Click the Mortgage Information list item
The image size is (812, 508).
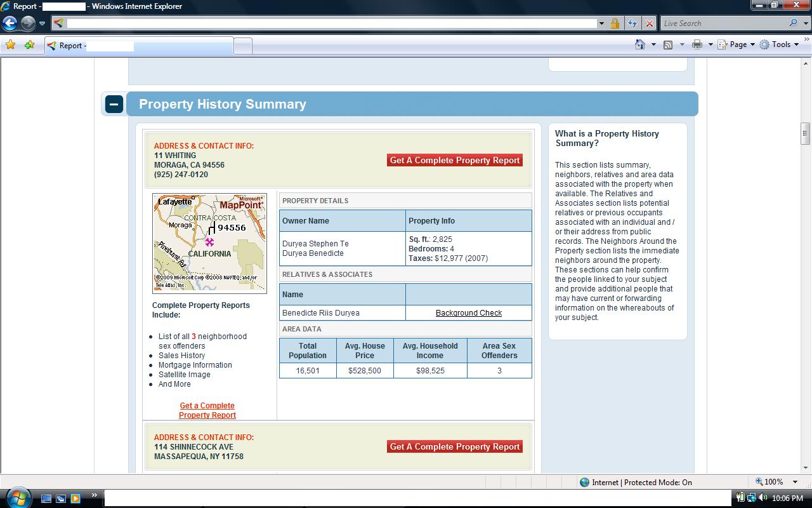[x=195, y=365]
